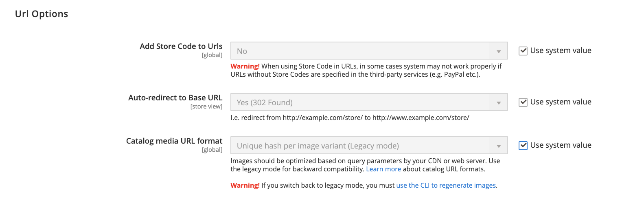Click the Catalog media URL format label
644x204 pixels.
click(x=174, y=141)
